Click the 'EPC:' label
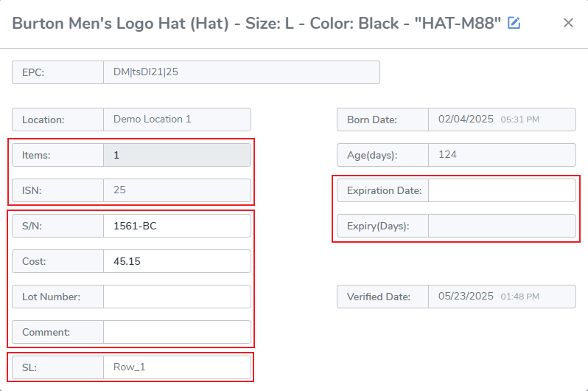 (33, 72)
